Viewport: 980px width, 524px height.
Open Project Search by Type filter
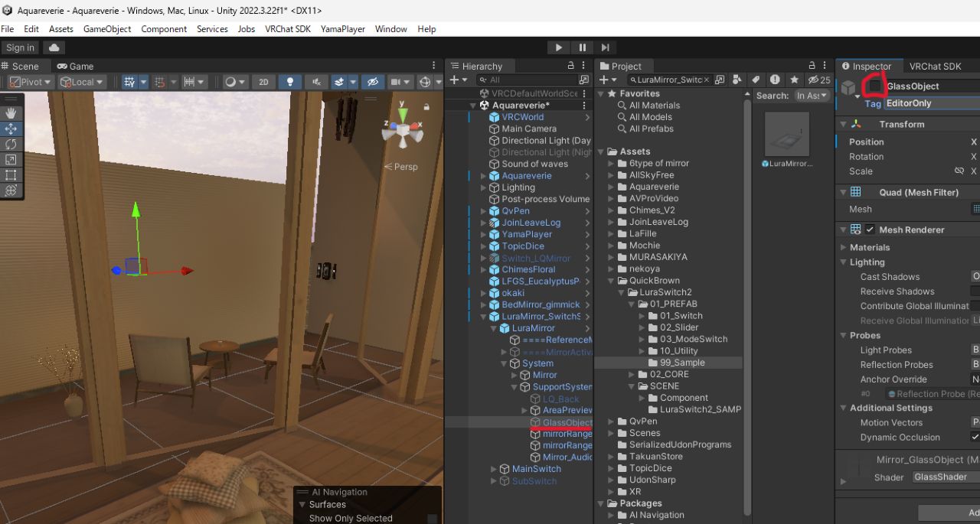737,80
